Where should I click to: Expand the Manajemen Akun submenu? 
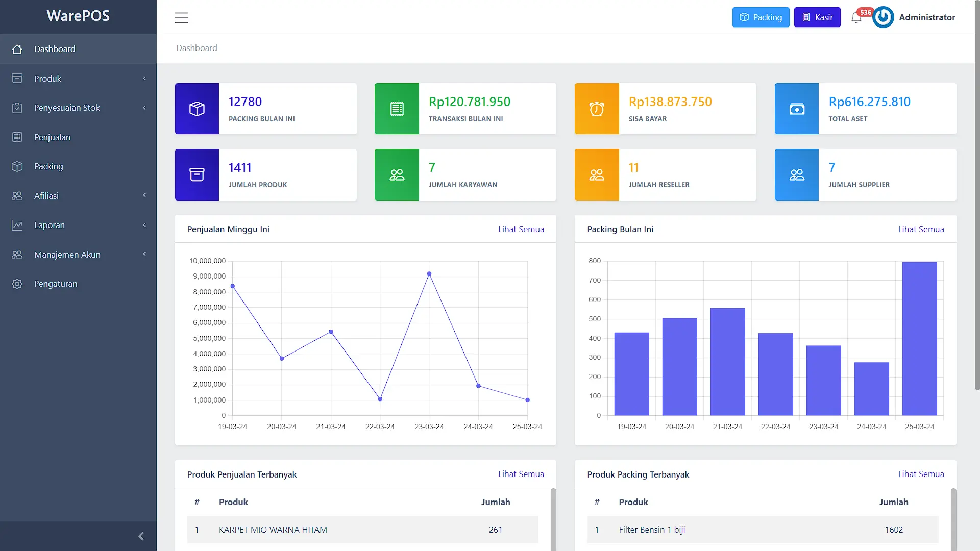78,255
